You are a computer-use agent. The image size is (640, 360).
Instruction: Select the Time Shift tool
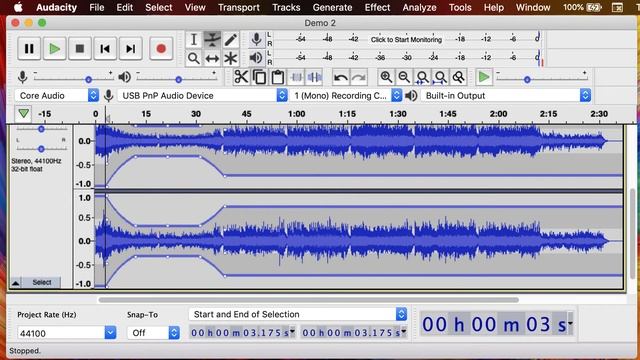212,58
